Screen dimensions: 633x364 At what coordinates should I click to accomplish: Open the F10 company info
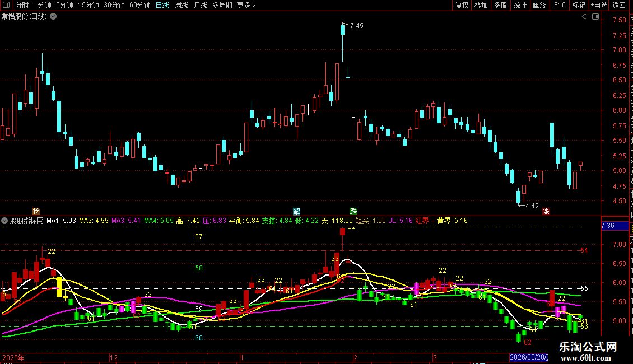click(x=560, y=5)
